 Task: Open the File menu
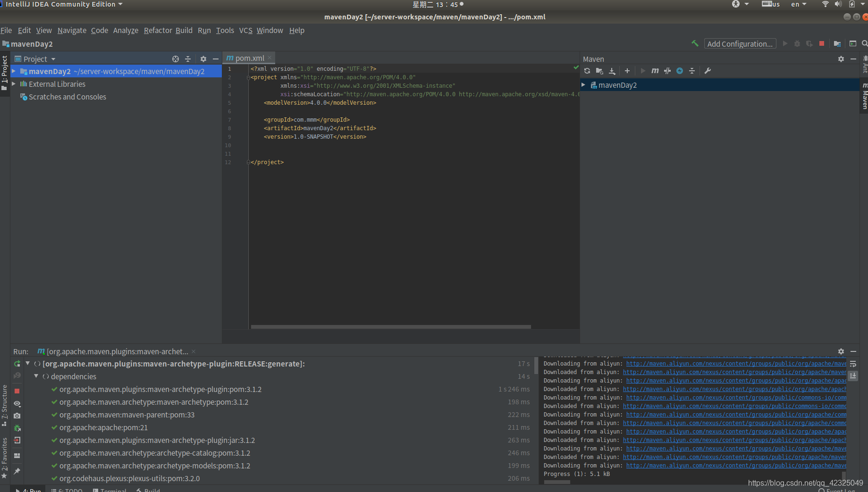pyautogui.click(x=6, y=30)
